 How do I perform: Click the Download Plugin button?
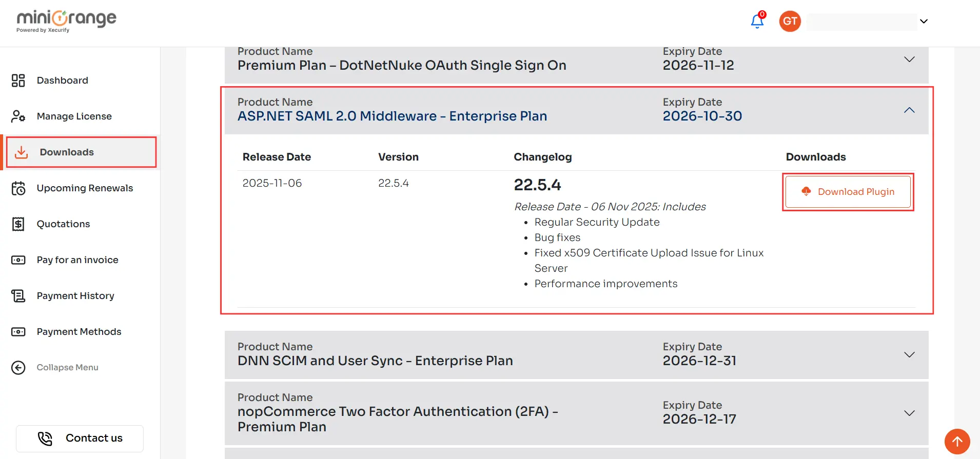[848, 192]
